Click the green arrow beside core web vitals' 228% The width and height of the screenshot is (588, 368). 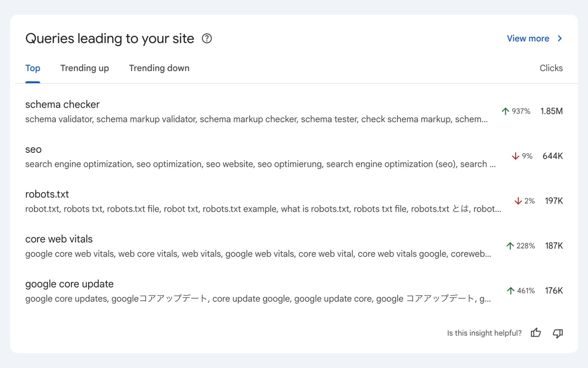click(x=510, y=246)
